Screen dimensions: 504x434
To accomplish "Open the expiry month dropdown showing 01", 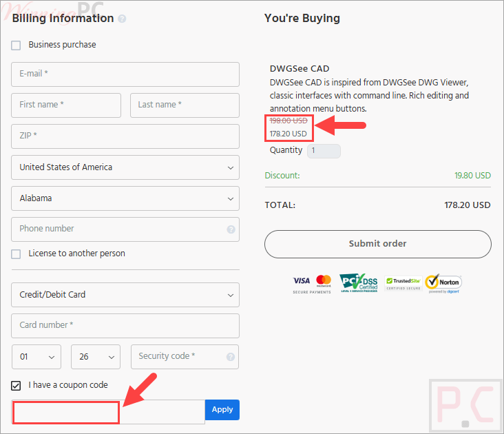I will pos(36,357).
